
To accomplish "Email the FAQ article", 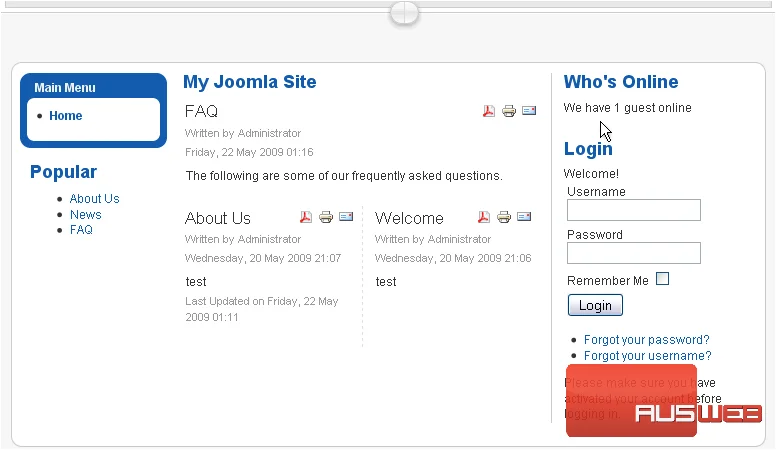I will pyautogui.click(x=529, y=110).
